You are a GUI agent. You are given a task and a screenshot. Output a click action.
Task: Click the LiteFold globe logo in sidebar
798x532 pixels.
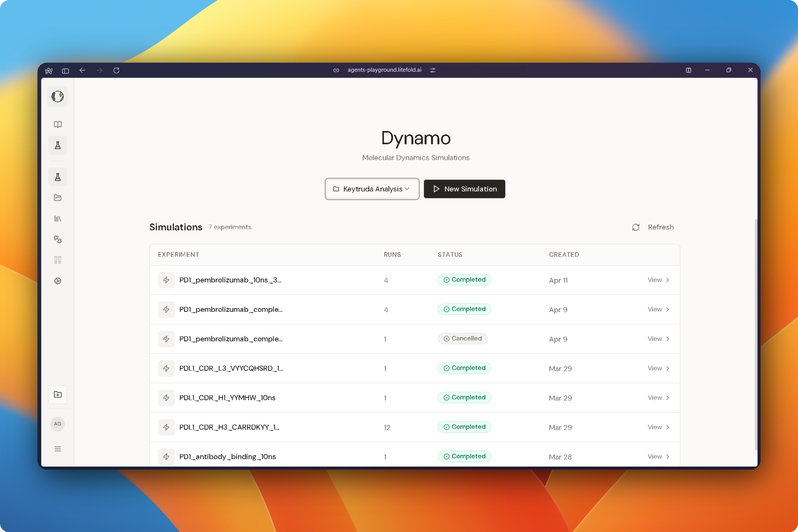(x=58, y=96)
